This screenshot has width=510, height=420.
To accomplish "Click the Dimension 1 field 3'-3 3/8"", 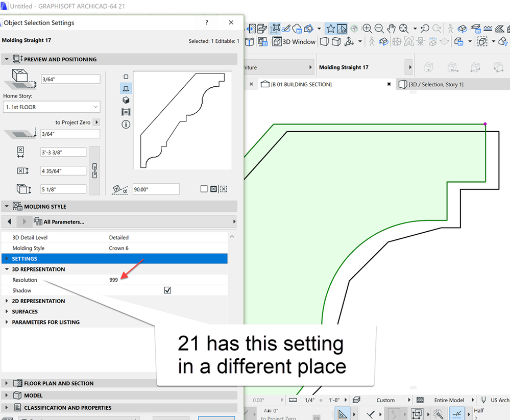I will pos(63,152).
